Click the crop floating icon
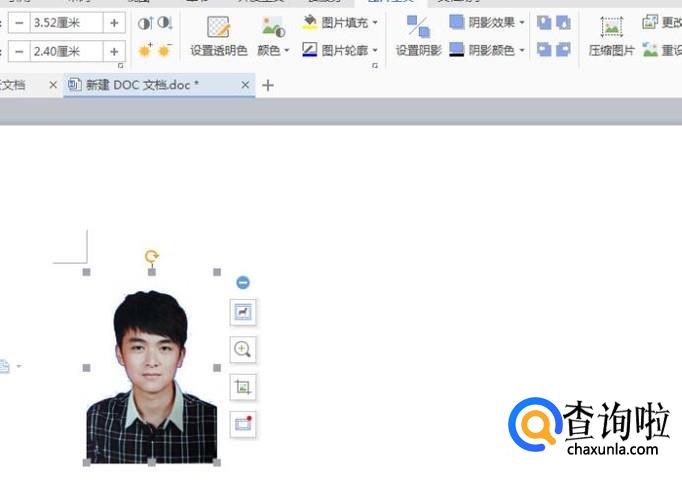The width and height of the screenshot is (682, 480). point(243,387)
